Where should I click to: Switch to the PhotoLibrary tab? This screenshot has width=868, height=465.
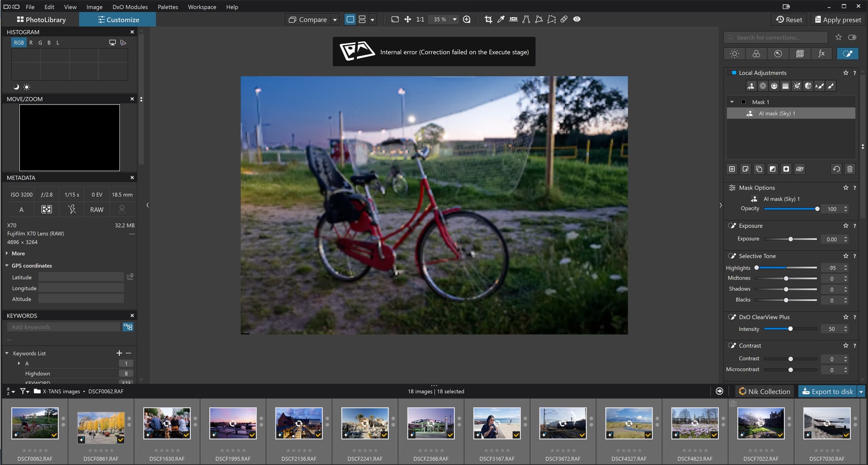coord(41,19)
